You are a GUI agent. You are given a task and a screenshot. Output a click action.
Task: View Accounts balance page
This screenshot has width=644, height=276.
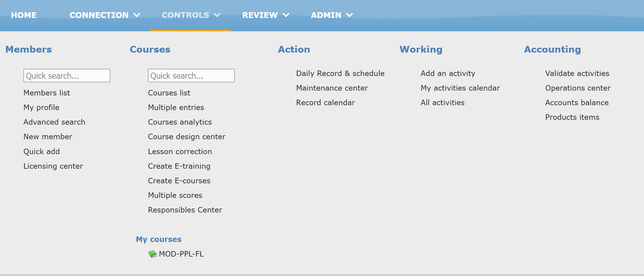(x=577, y=102)
